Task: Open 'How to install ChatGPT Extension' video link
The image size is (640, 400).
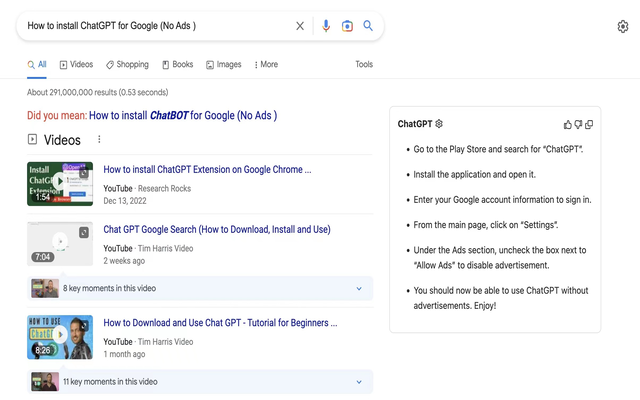Action: (x=207, y=169)
